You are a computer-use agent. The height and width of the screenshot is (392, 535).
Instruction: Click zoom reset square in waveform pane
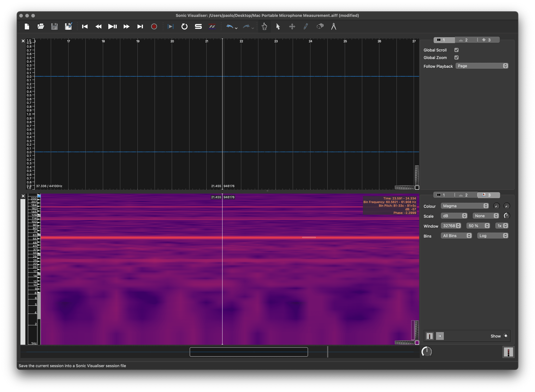click(x=417, y=188)
